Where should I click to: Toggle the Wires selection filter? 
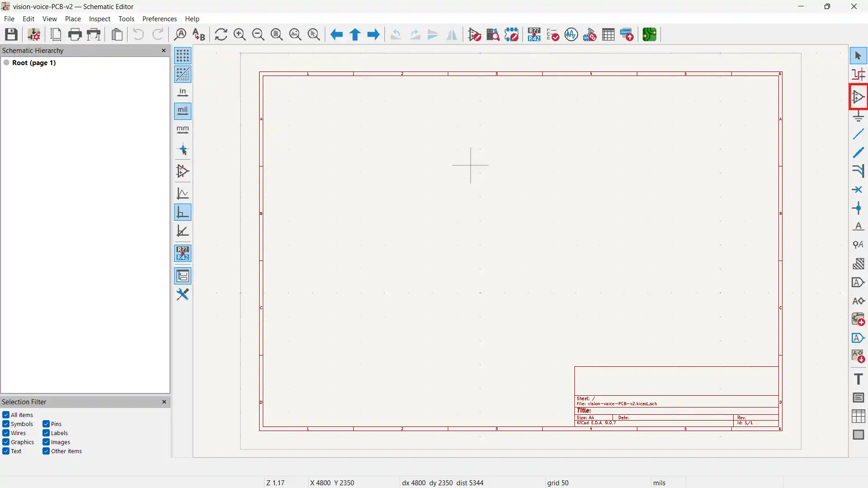(6, 433)
